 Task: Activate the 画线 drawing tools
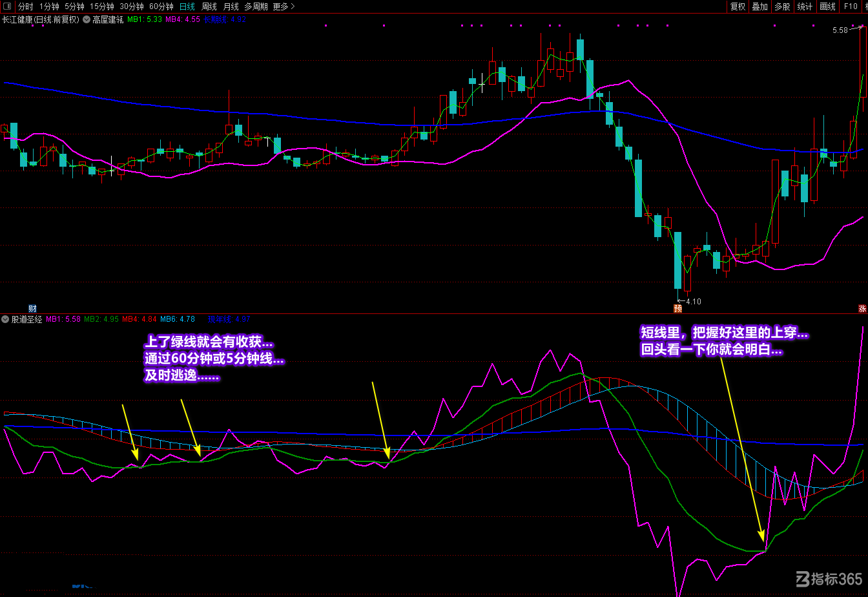827,6
